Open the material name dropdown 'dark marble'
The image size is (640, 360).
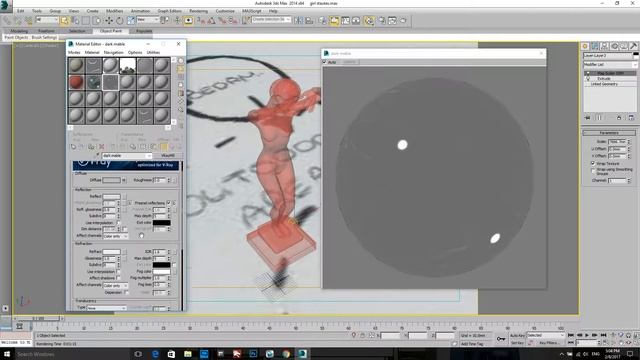point(127,156)
